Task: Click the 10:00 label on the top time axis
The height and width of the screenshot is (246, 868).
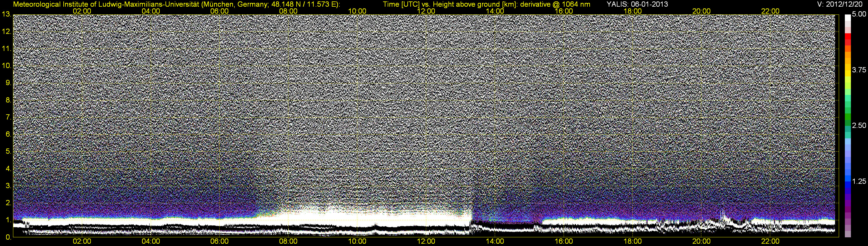Action: click(x=357, y=11)
